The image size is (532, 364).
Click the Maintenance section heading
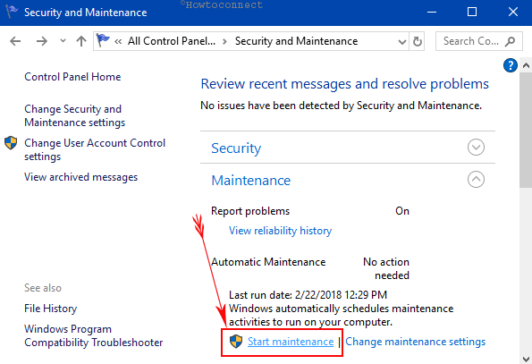pos(251,180)
